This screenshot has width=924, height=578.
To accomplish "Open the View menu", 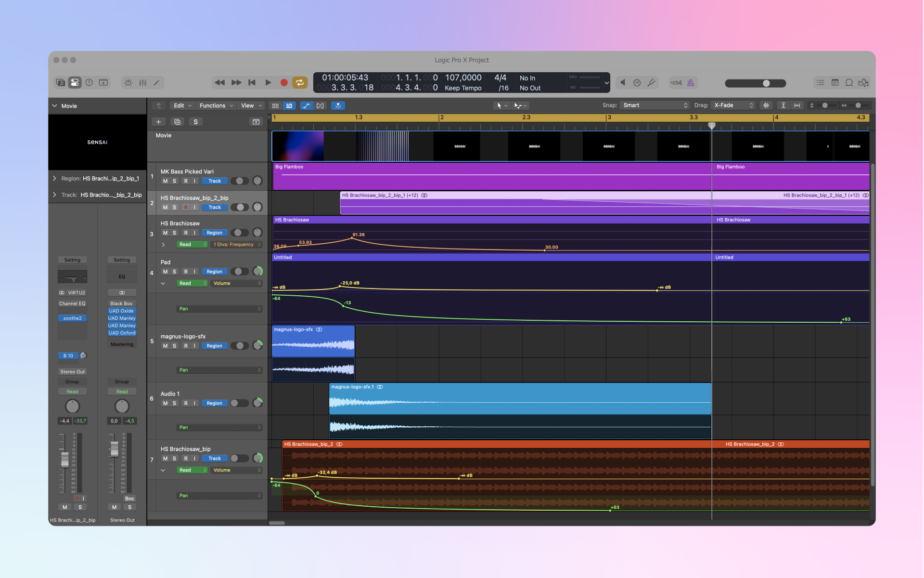I will [251, 105].
